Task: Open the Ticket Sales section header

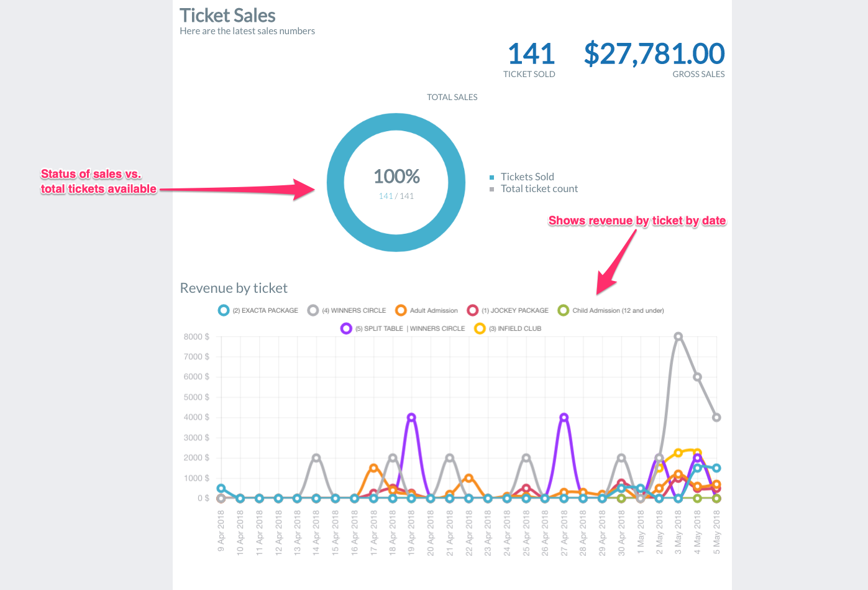Action: tap(227, 15)
